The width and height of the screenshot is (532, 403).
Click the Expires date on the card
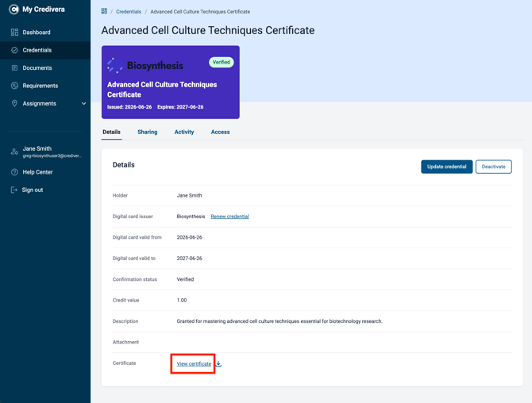[x=180, y=107]
